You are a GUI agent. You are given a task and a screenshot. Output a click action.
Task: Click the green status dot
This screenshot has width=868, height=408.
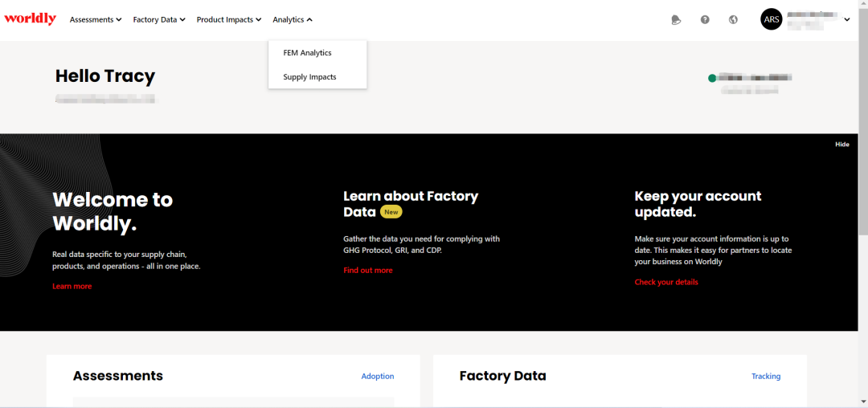pyautogui.click(x=712, y=78)
